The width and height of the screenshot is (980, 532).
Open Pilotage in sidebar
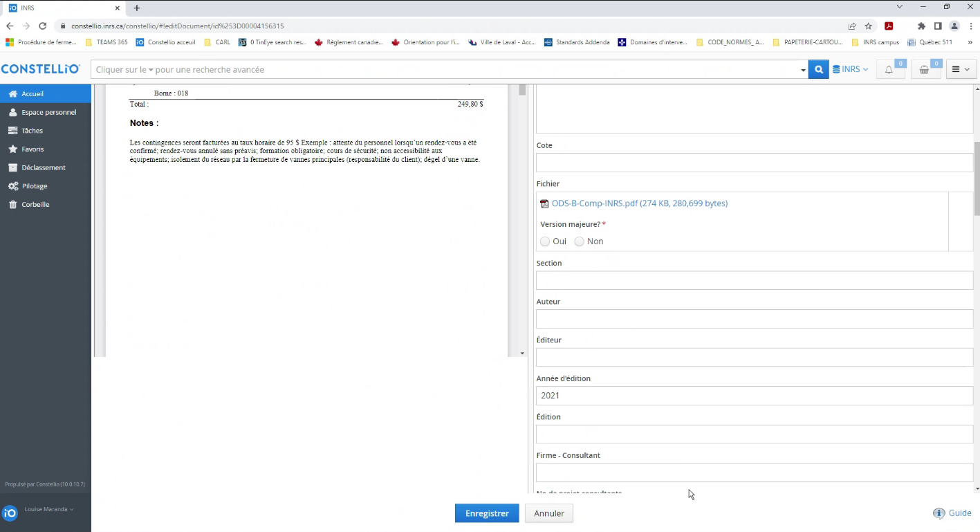click(x=46, y=186)
